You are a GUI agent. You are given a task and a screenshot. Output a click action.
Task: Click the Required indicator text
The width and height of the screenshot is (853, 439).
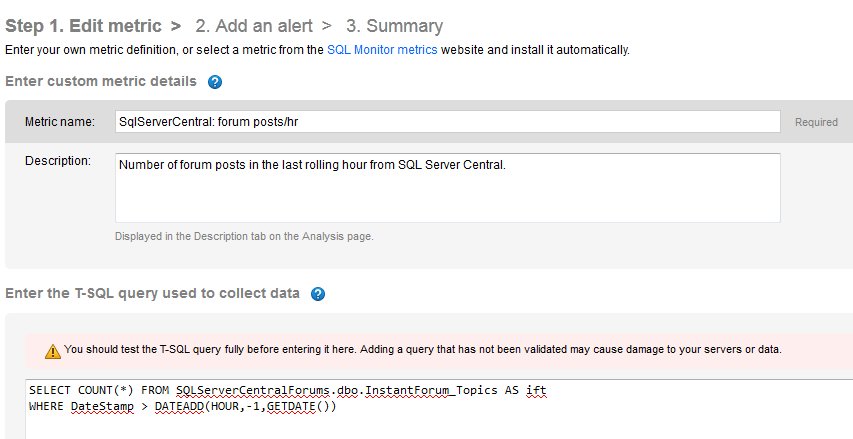816,123
